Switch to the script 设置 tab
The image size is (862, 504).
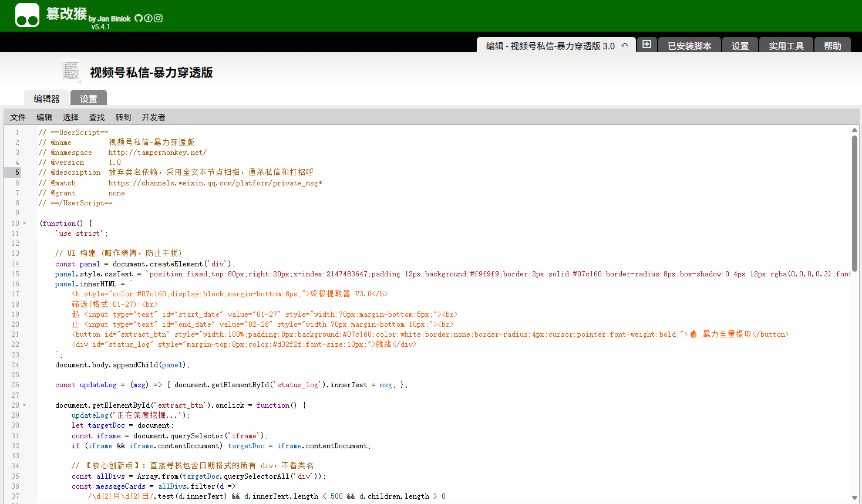coord(89,99)
